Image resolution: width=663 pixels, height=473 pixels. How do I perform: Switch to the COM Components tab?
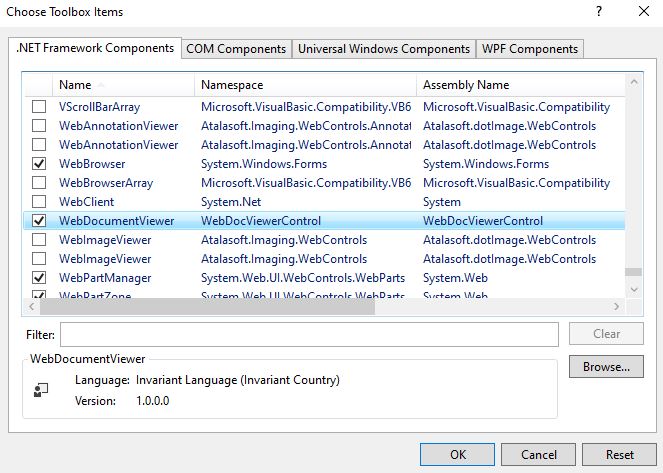(237, 49)
